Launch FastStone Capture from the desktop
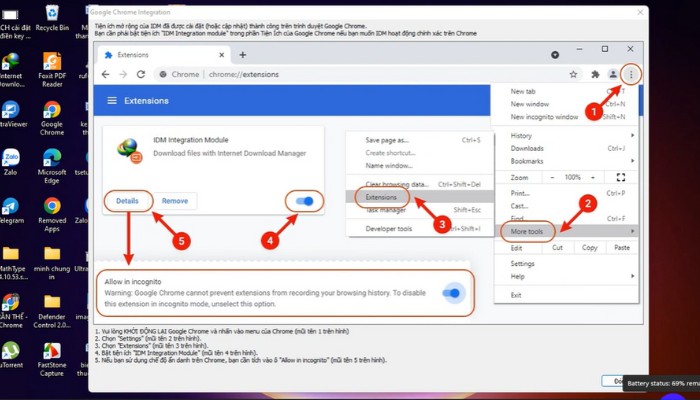Viewport: 700px width, 400px height. click(52, 360)
